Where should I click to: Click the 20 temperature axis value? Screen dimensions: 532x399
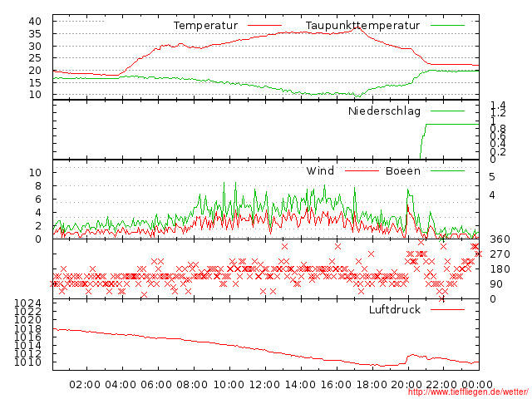35,71
